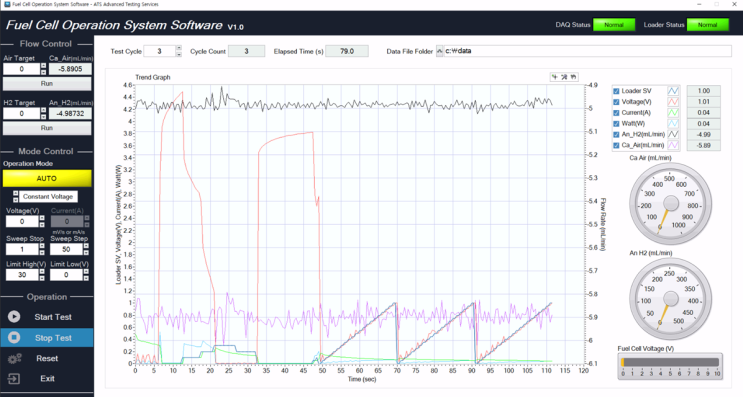Viewport: 743px width, 397px height.
Task: Click Run under H2 Target
Action: (x=47, y=128)
